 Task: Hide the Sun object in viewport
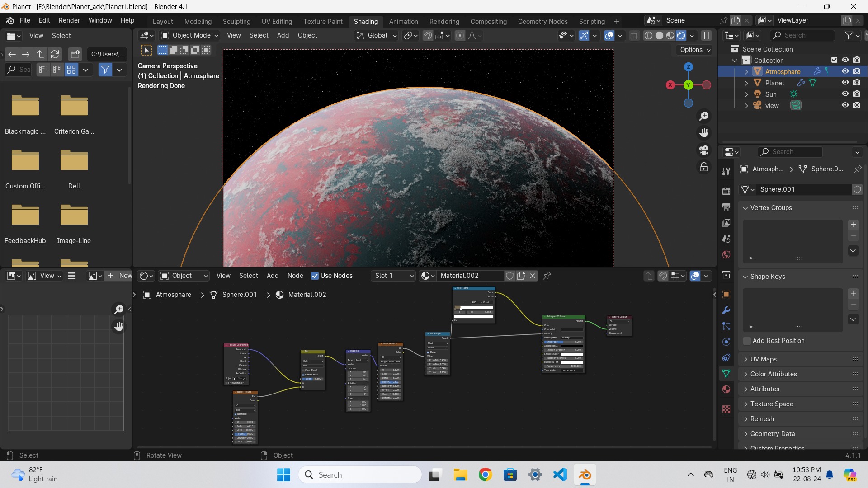click(x=845, y=94)
